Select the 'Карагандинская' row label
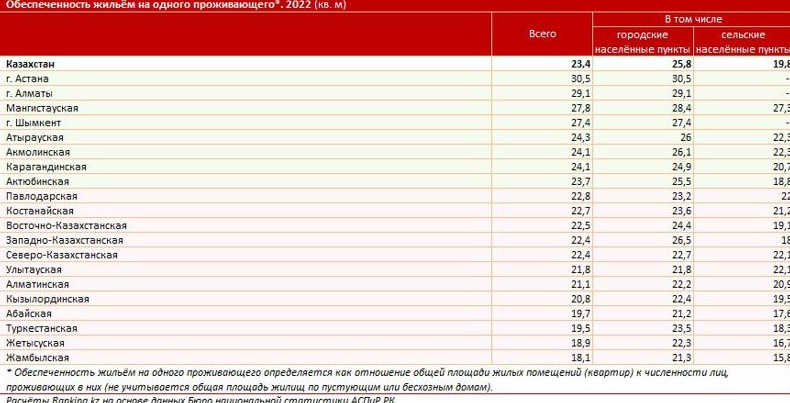Screen dimensions: 790x403 (x=45, y=167)
